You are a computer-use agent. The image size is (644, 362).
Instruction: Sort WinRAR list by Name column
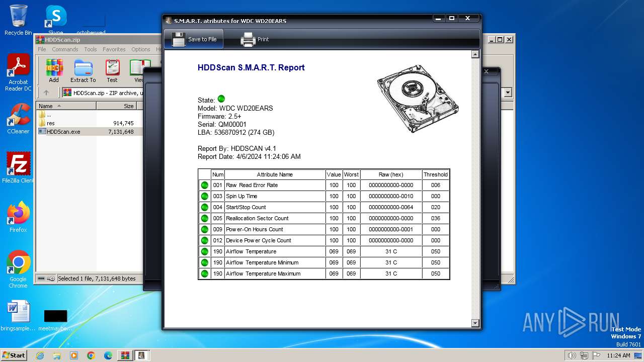tap(66, 106)
